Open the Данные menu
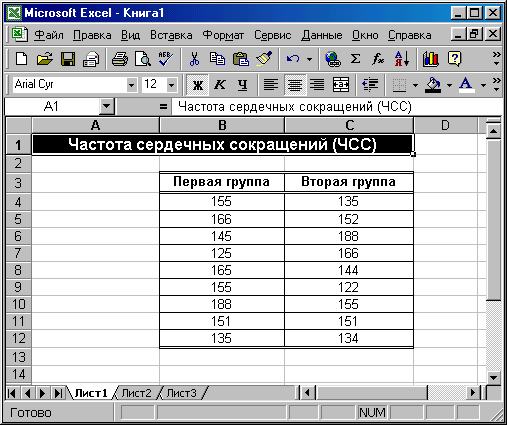Image resolution: width=507 pixels, height=425 pixels. [322, 35]
